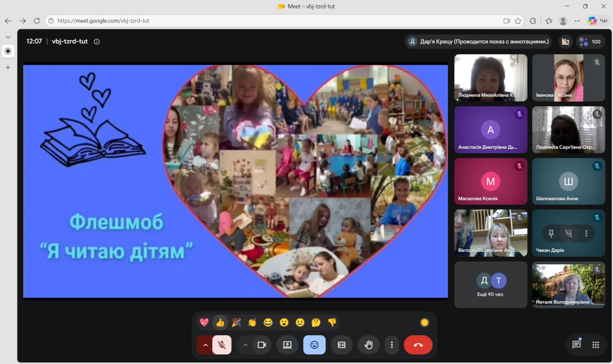The width and height of the screenshot is (613, 364).
Task: Hide the emoji reactions bar
Action: [314, 345]
